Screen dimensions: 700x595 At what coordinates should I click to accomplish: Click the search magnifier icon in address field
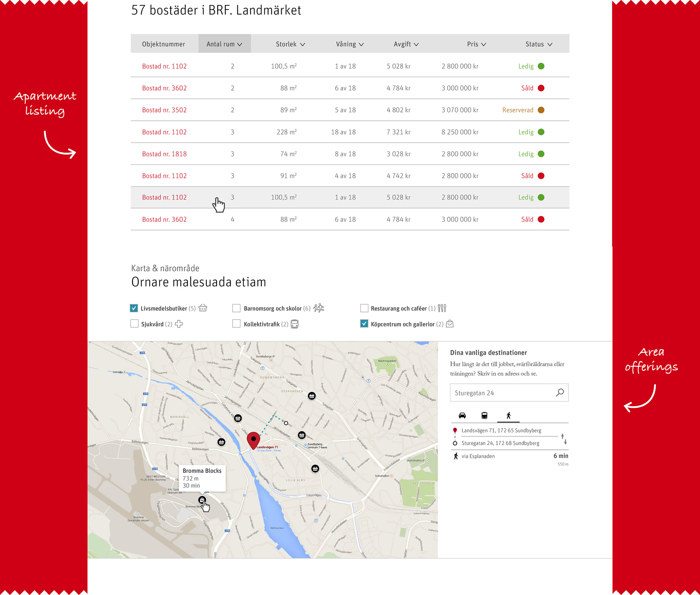pos(560,393)
